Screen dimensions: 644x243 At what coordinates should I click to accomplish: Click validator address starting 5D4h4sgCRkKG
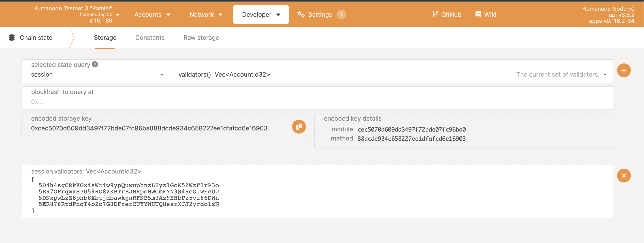(129, 185)
